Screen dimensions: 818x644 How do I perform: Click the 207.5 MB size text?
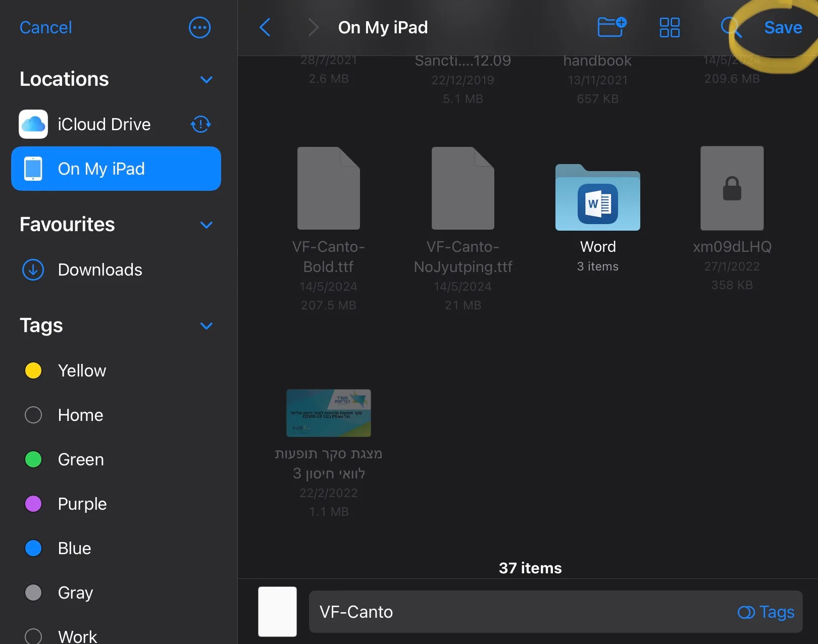pos(329,305)
